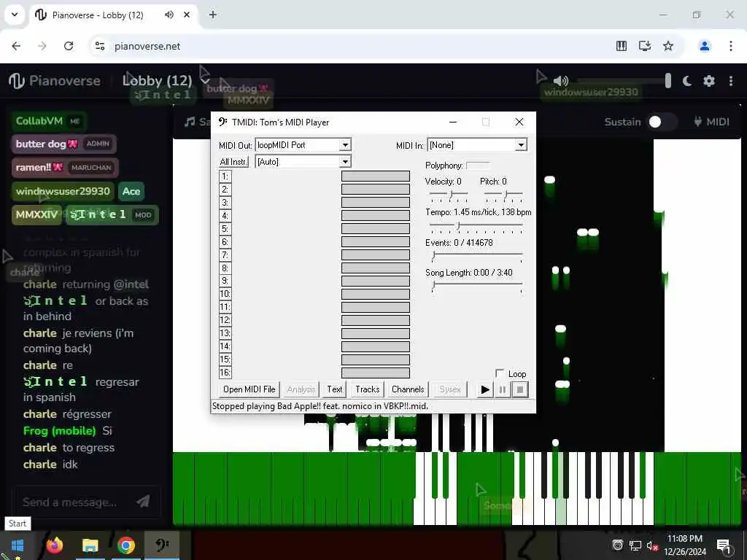The height and width of the screenshot is (560, 747).
Task: Mute the Pianoverse browser tab audio
Action: pos(169,15)
